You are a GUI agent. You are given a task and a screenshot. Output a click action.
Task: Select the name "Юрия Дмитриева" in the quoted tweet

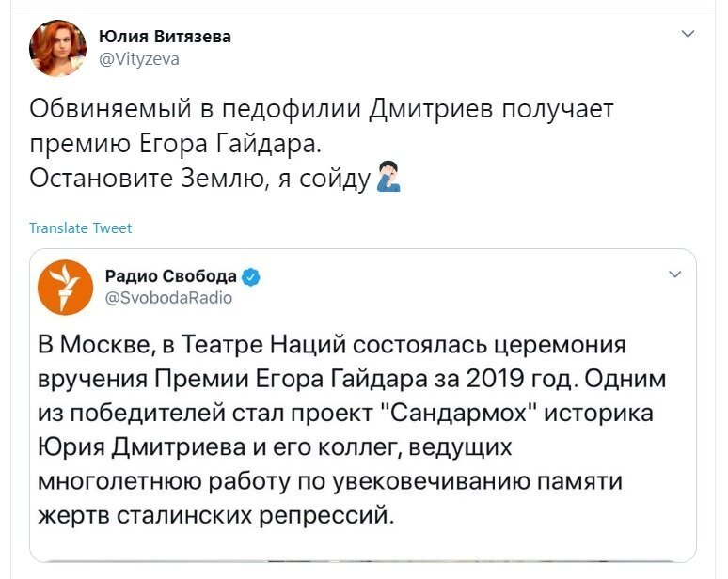(x=142, y=447)
